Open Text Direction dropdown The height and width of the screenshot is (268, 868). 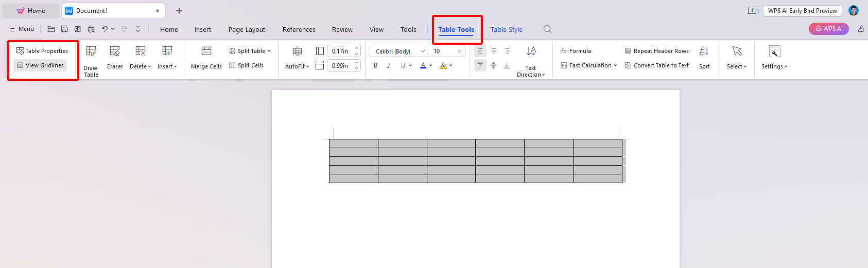pyautogui.click(x=531, y=61)
